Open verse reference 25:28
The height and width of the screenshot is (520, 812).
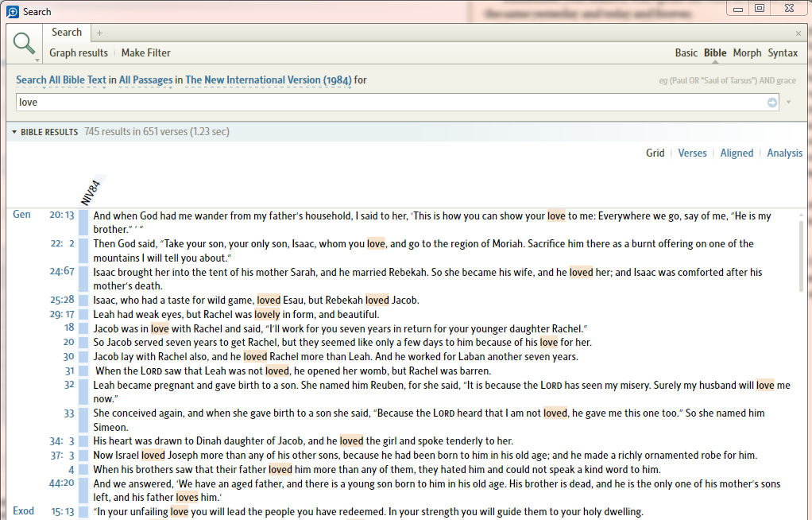click(62, 300)
